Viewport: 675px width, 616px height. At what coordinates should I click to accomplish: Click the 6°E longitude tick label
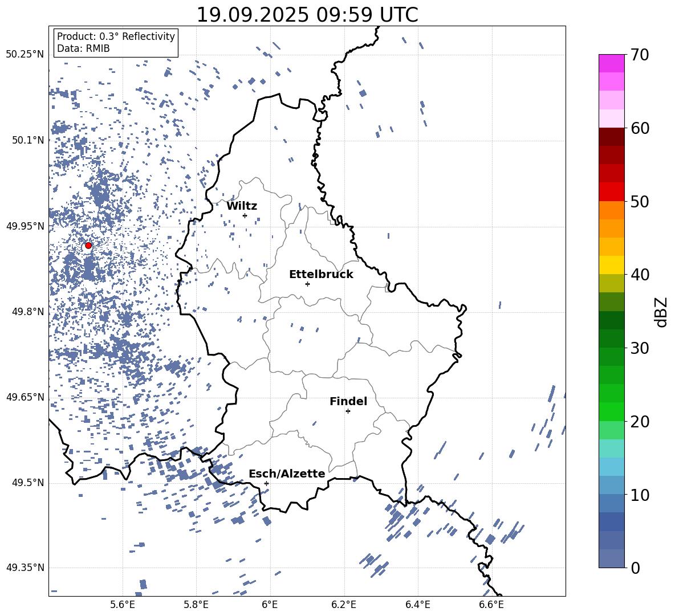coord(270,605)
